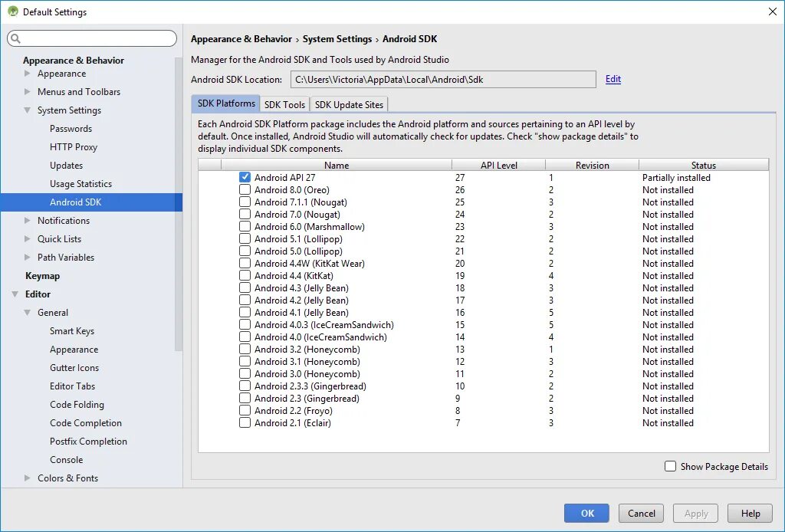Collapse the General node arrow
785x532 pixels.
(28, 312)
